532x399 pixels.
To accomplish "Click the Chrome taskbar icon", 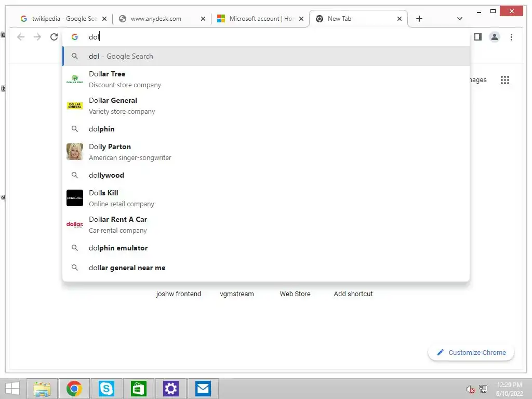I will (x=74, y=389).
